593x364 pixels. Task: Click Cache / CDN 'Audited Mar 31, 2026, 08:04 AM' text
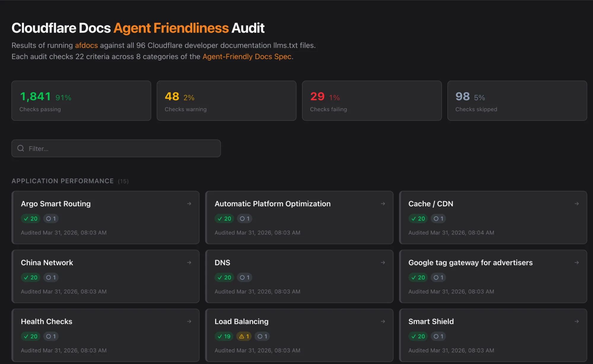point(451,233)
